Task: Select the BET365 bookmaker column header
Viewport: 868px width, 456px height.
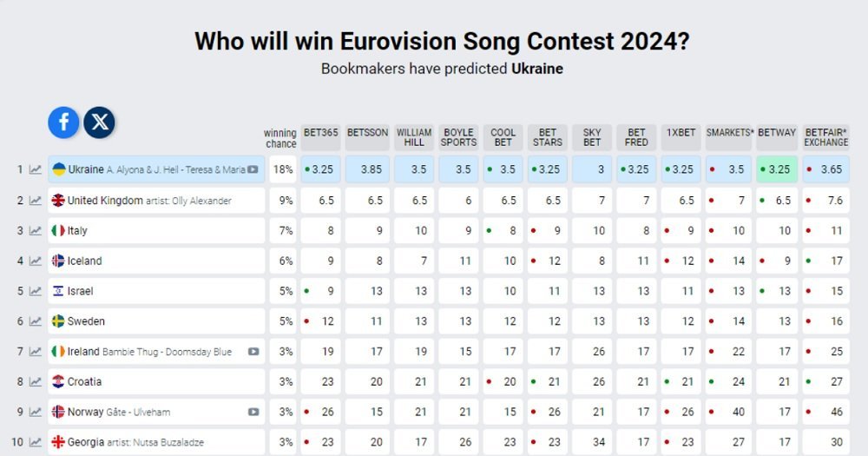Action: (x=321, y=137)
